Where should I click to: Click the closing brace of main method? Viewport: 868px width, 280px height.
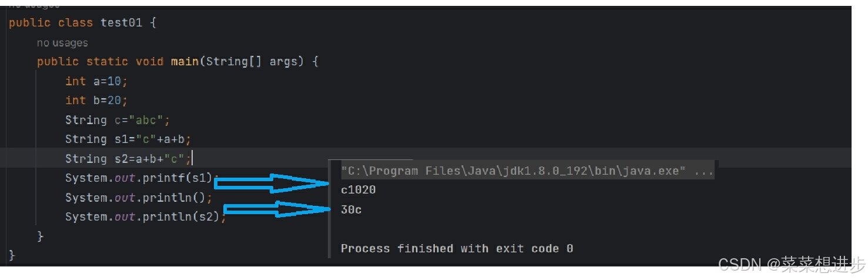pyautogui.click(x=41, y=236)
